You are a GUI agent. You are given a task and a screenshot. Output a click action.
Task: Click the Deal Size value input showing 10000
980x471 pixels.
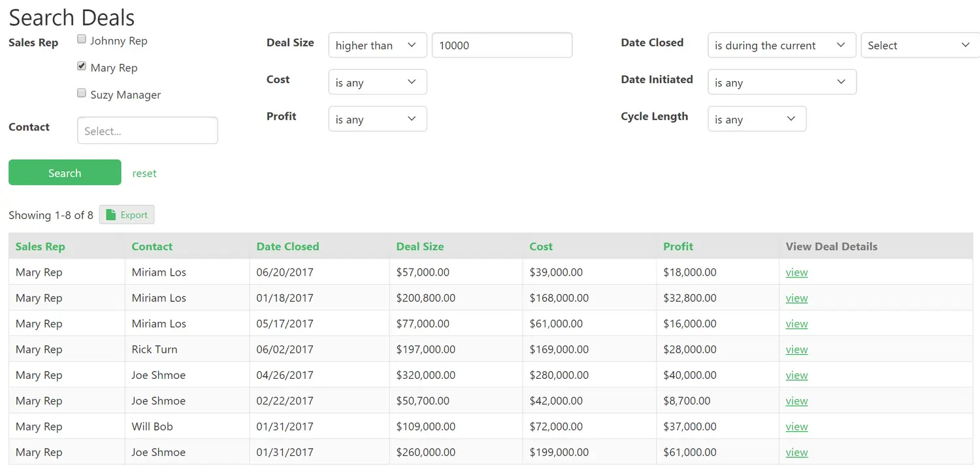click(502, 45)
